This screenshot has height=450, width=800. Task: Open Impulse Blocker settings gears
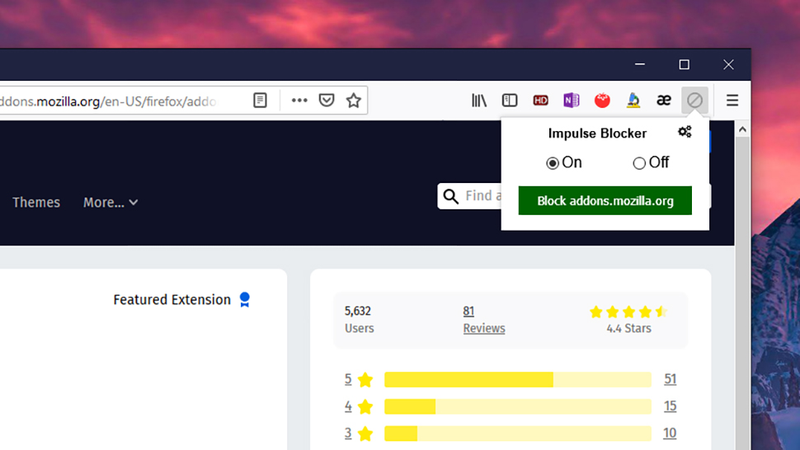pos(685,132)
